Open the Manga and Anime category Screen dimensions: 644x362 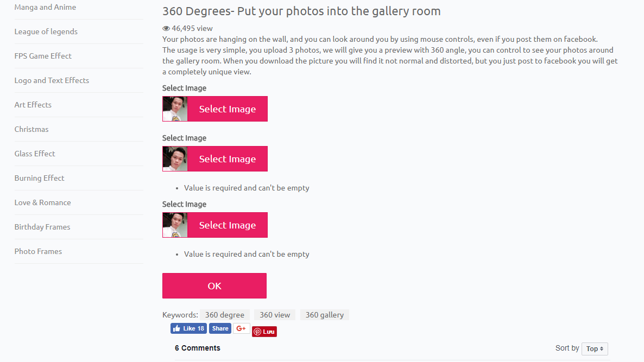pos(45,7)
